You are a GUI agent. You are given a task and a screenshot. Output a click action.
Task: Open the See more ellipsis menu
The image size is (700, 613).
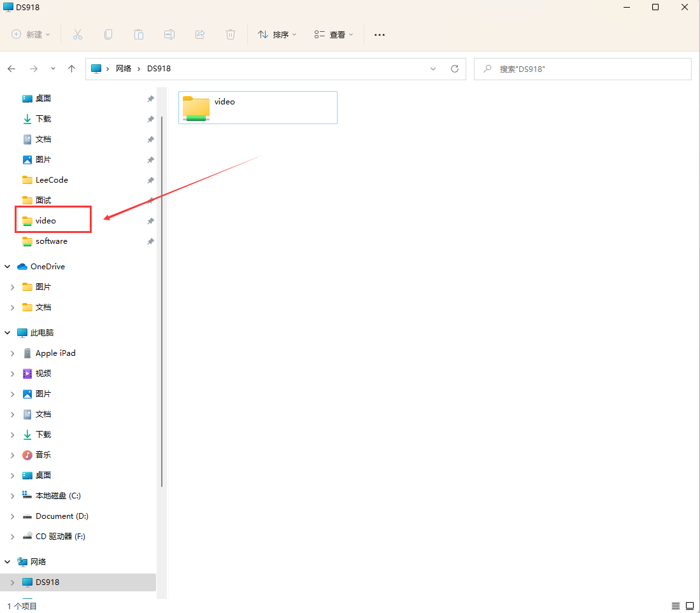coord(380,34)
